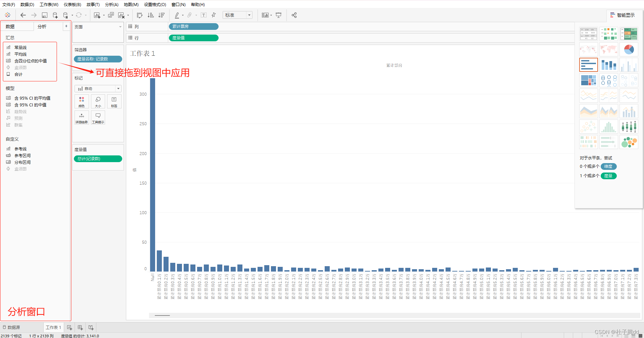The height and width of the screenshot is (338, 644).
Task: Expand new worksheet toolbar dropdown arrow
Action: (x=104, y=15)
